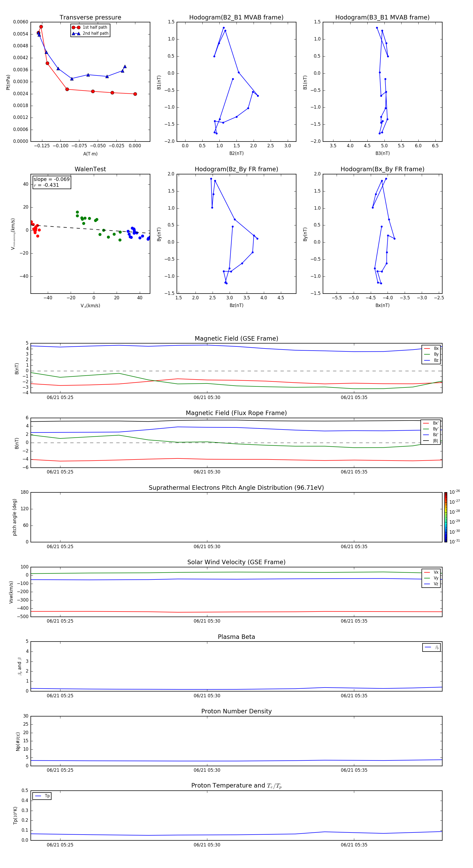Select "|B|" in the Flux Rope legend
This screenshot has height=868, width=473.
(431, 441)
